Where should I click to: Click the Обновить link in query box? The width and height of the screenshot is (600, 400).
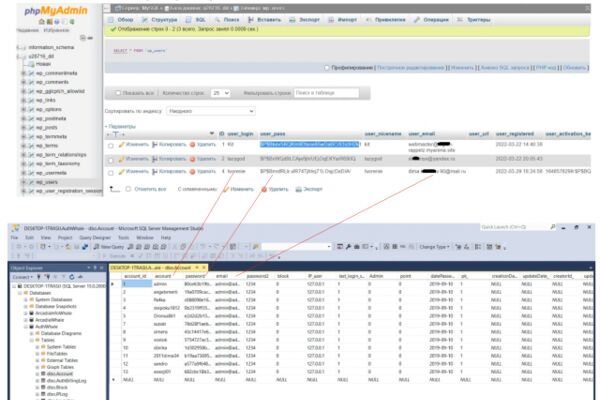coord(575,68)
